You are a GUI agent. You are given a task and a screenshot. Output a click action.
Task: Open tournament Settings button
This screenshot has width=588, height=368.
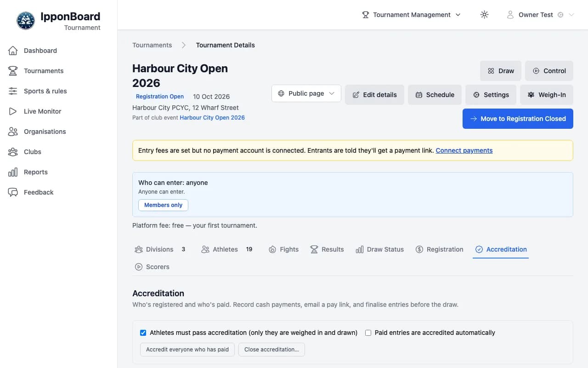pyautogui.click(x=491, y=95)
